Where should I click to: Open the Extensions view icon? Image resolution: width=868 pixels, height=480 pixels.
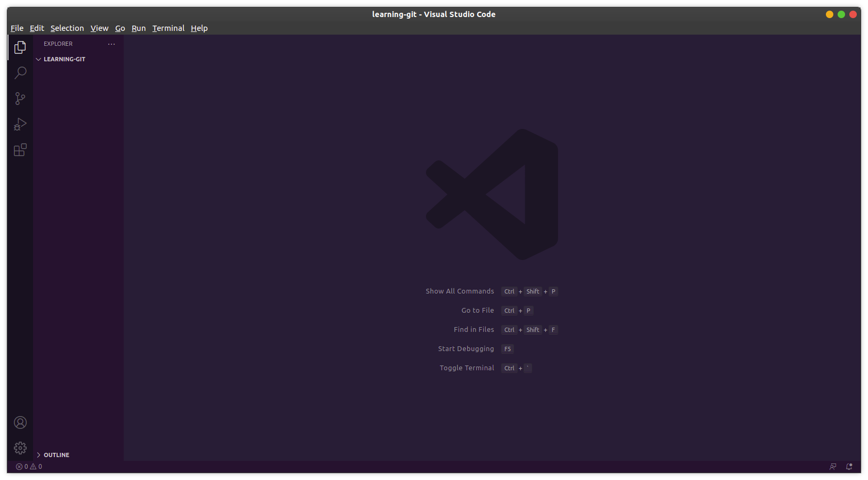point(20,150)
